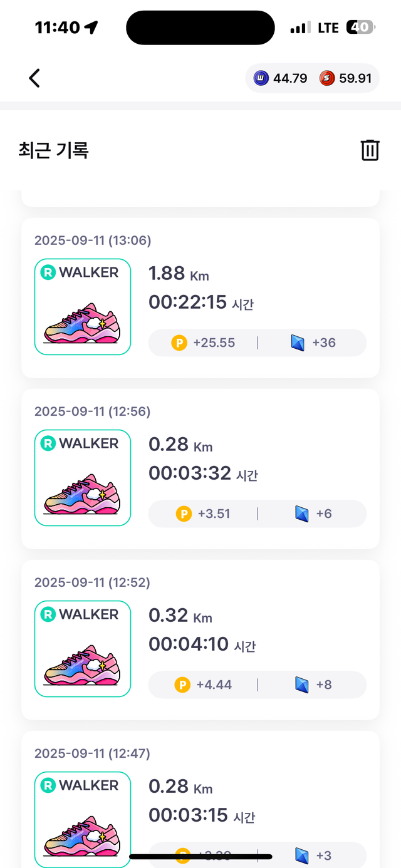Tap the P coin icon beside +4.44
This screenshot has height=868, width=401.
coord(182,685)
